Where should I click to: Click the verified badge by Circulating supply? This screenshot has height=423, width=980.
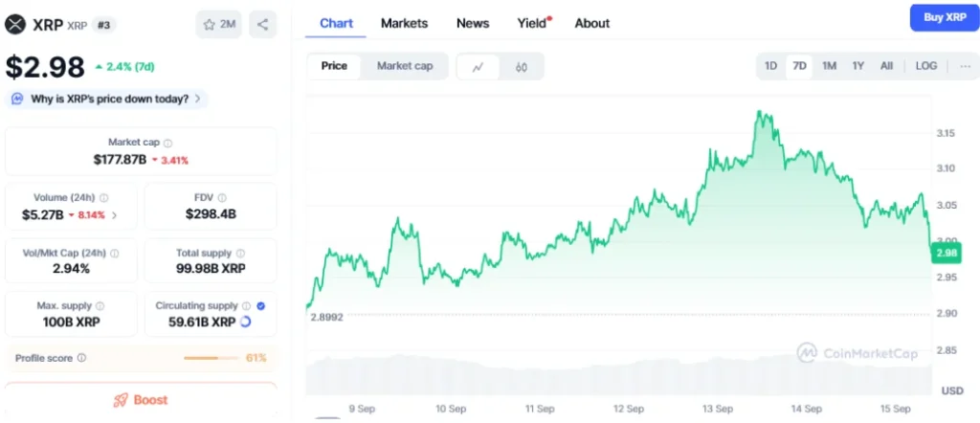[261, 306]
